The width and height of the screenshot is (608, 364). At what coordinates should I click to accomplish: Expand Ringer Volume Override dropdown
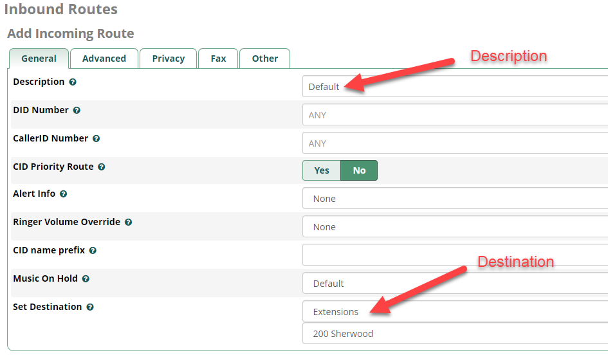coord(456,227)
